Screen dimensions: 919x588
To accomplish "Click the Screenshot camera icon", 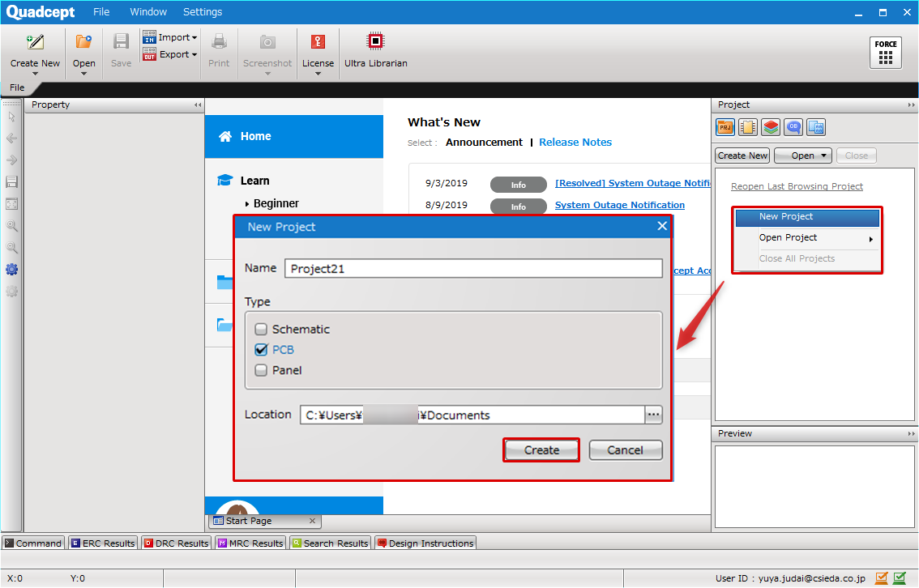I will [x=267, y=41].
